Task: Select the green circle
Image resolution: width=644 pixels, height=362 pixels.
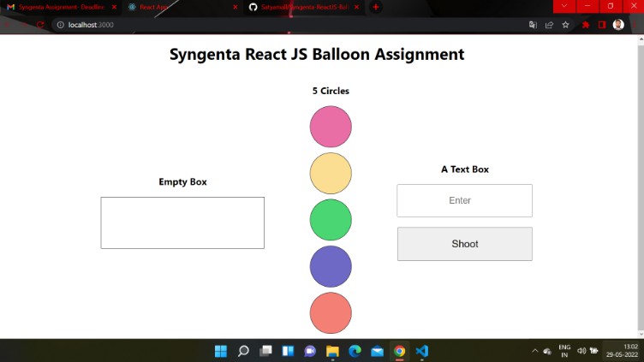Action: pyautogui.click(x=331, y=219)
